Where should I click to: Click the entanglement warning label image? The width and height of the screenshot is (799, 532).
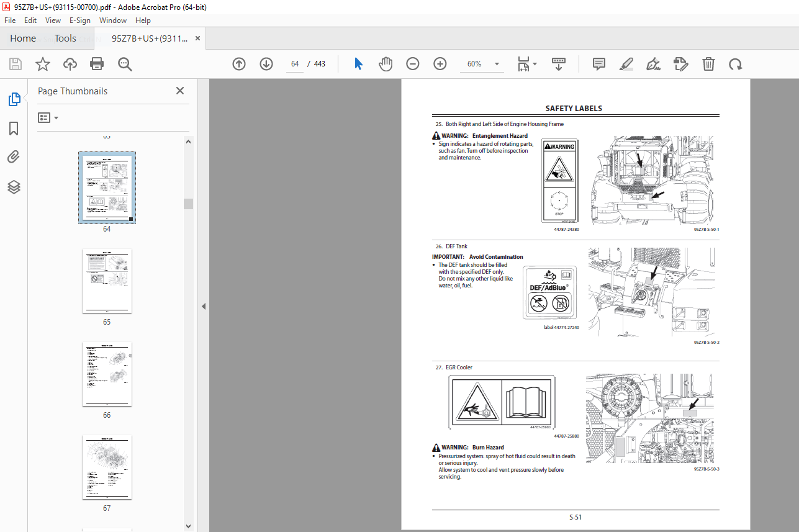click(x=559, y=181)
